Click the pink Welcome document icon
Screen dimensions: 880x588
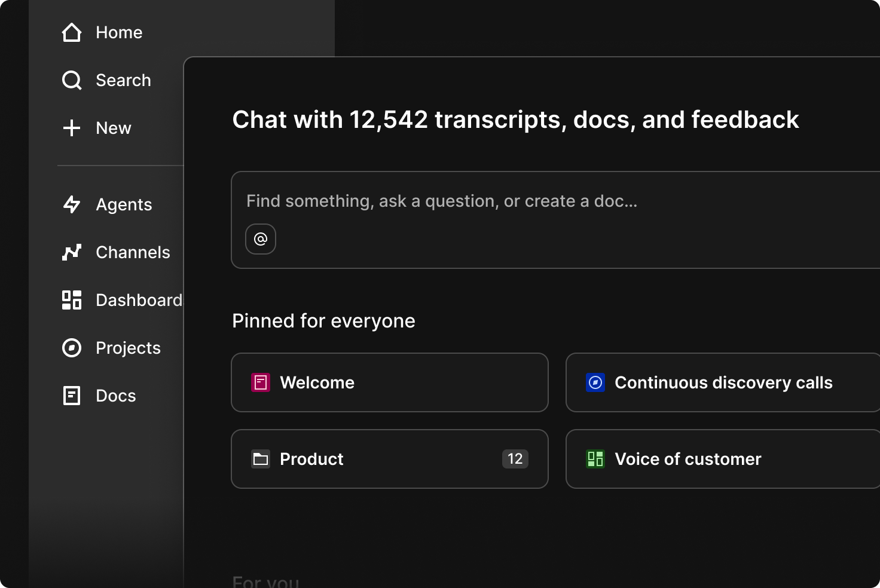261,382
